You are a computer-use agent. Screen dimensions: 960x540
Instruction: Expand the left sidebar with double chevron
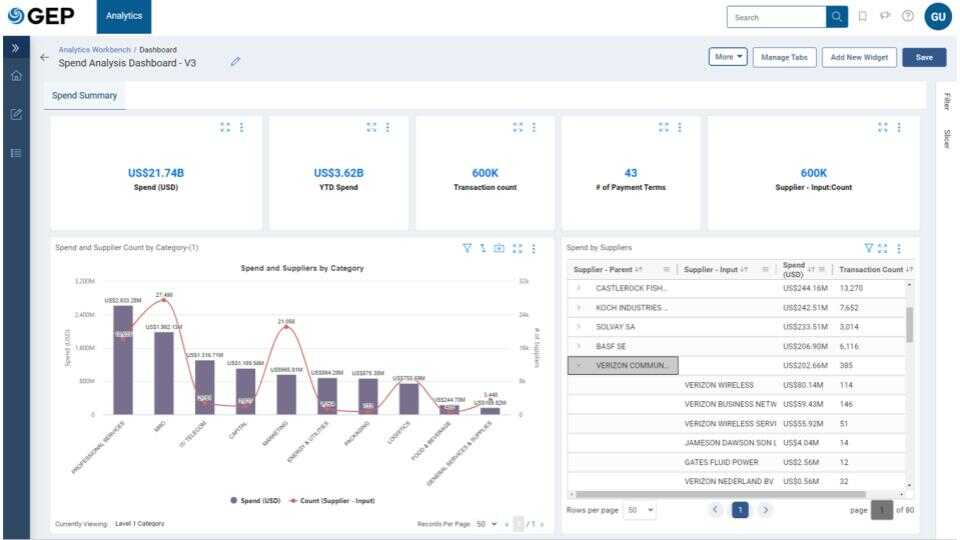click(x=16, y=48)
